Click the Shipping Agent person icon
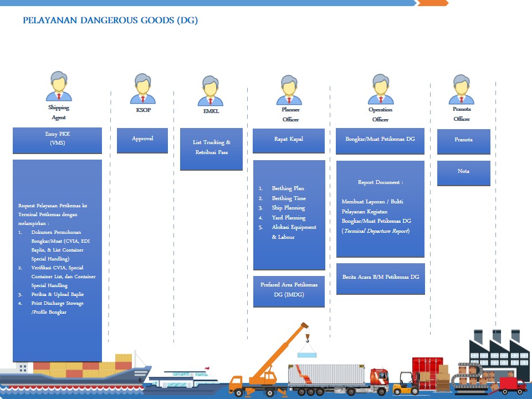 tap(59, 86)
